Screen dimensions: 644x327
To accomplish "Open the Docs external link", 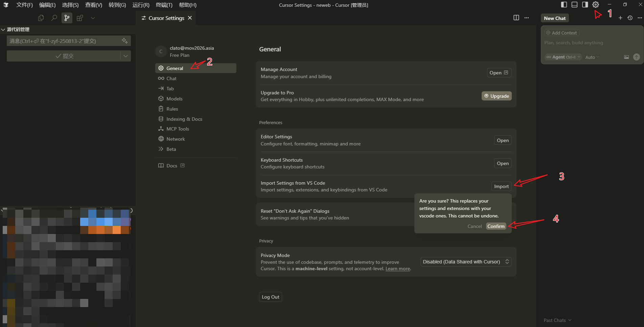I will tap(171, 166).
